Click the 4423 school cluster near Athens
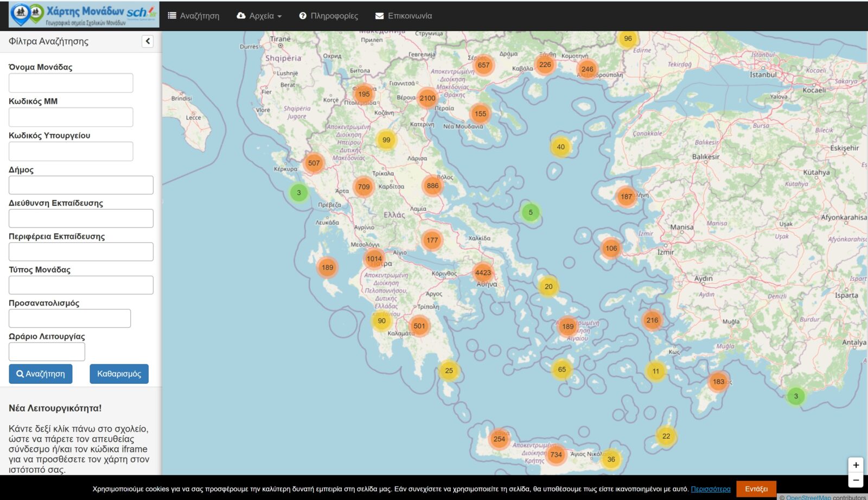Image resolution: width=868 pixels, height=500 pixels. (483, 273)
